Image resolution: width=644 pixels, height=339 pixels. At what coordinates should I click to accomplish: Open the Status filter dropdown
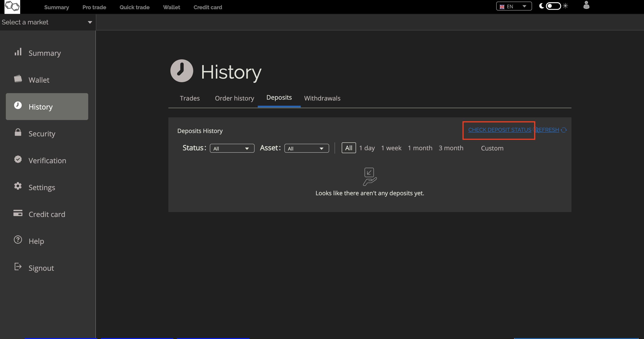(232, 148)
